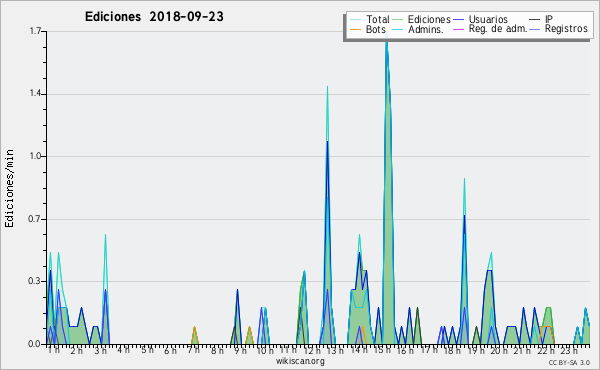This screenshot has width=600, height=370.
Task: Click the orange Bots legend color line
Action: click(355, 29)
